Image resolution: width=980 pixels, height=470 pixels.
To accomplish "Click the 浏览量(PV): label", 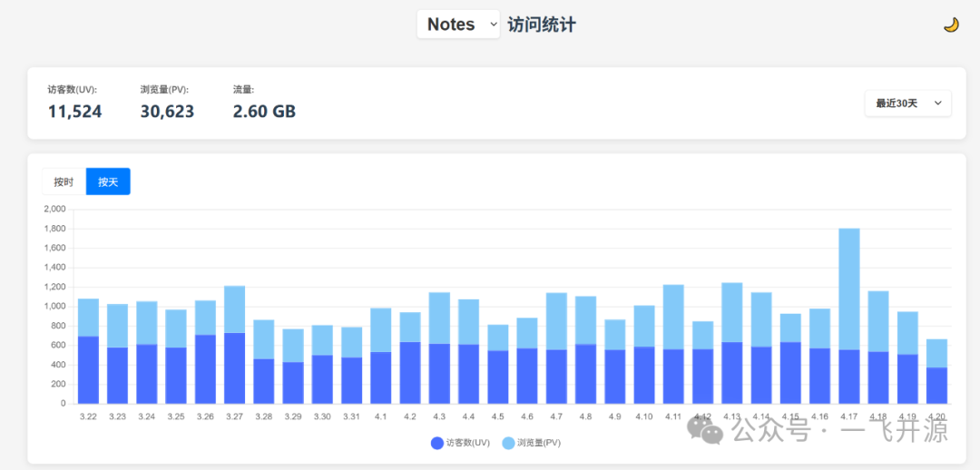I will pos(165,90).
